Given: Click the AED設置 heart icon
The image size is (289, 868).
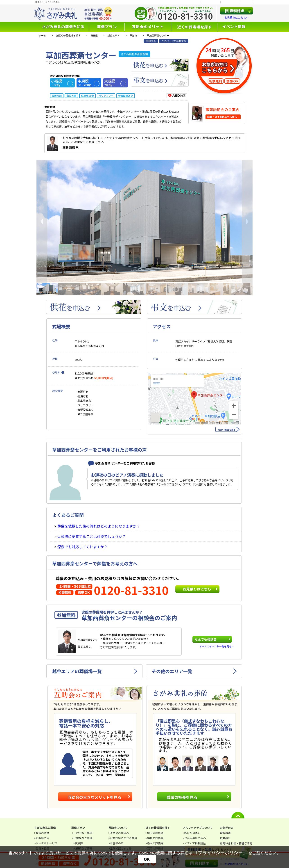Looking at the screenshot, I should [x=170, y=96].
